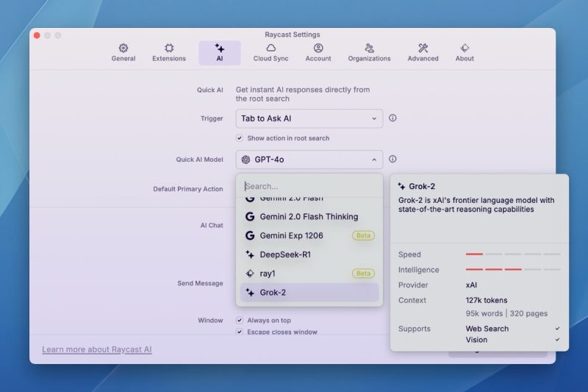Click the Raycast icon beside ray1

[x=250, y=274]
